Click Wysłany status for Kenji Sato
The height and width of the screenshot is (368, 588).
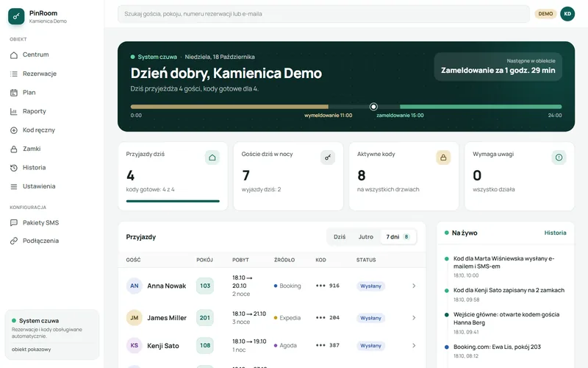coord(370,346)
